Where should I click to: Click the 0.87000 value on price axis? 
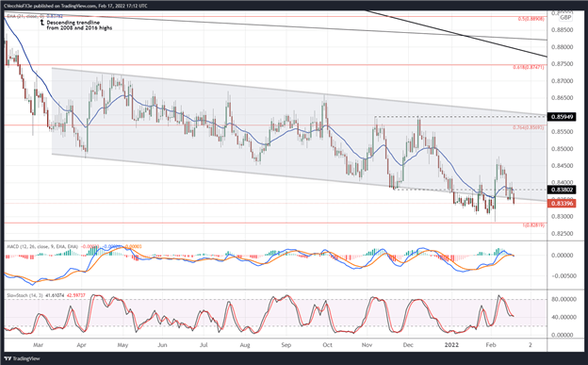tap(562, 81)
